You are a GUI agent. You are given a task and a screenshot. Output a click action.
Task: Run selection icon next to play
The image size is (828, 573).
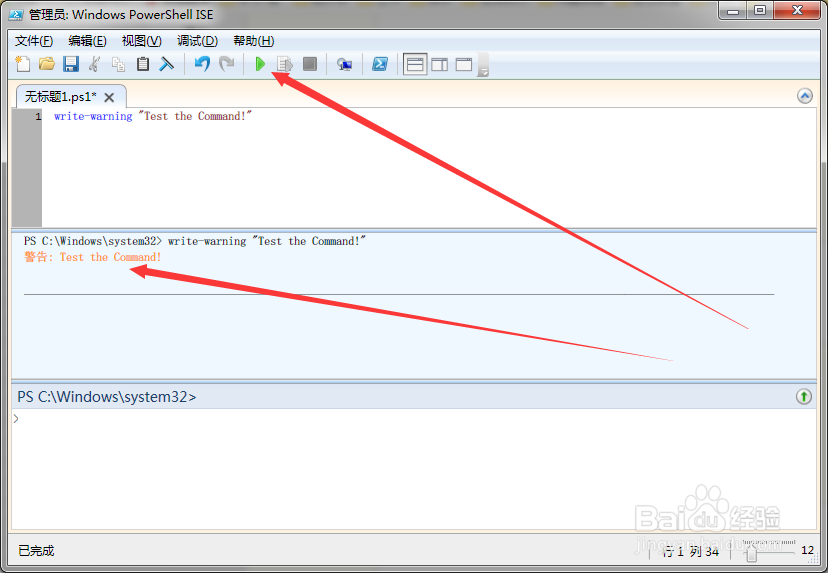pyautogui.click(x=285, y=64)
